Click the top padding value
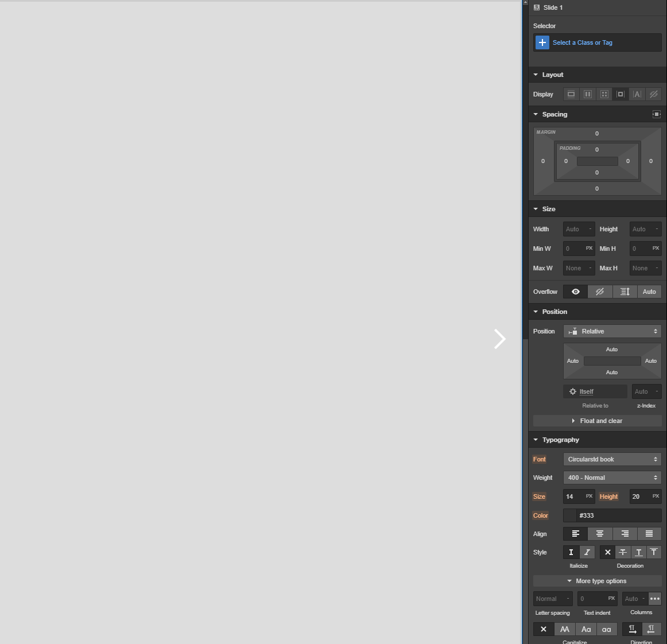This screenshot has height=644, width=667. [x=597, y=149]
